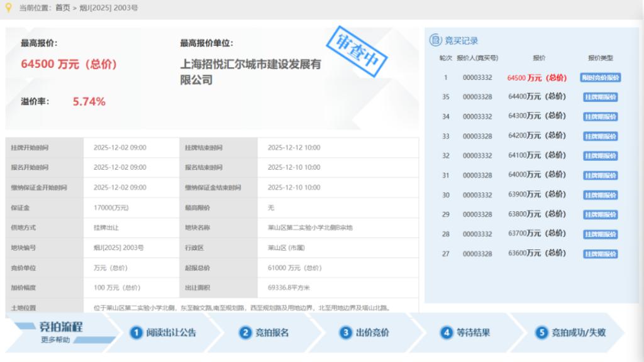Go to 首页 via the breadcrumb
Viewport: 644px width, 362px height.
click(63, 8)
